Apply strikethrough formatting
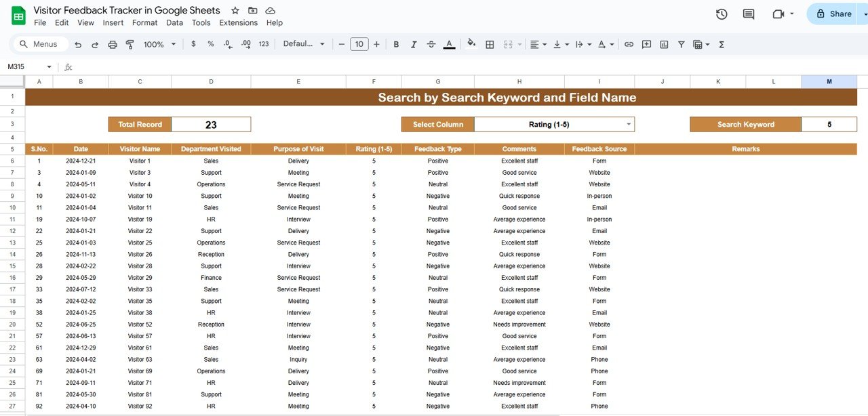The width and height of the screenshot is (868, 416). [431, 44]
